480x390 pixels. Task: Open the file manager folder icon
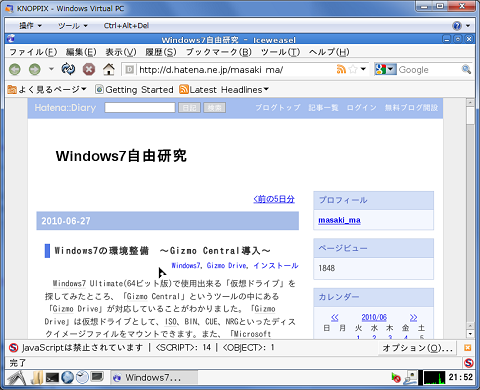pos(37,378)
